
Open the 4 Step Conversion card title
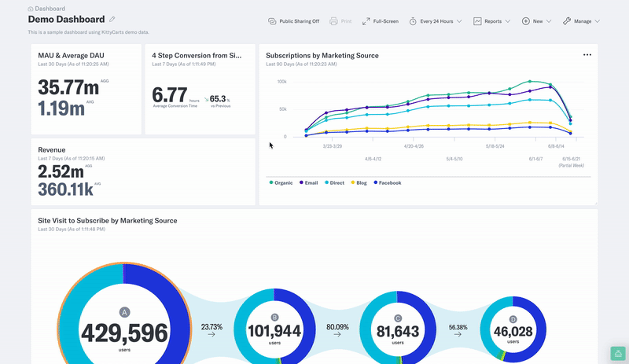coord(197,55)
